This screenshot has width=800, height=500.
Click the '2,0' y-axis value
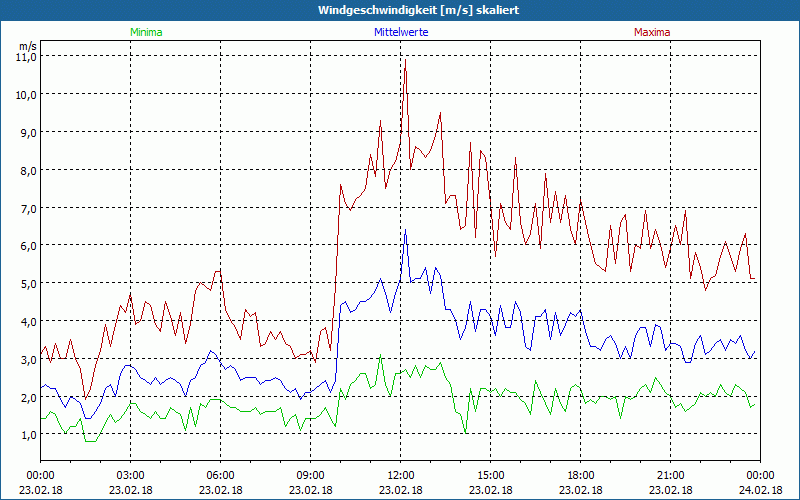[x=28, y=397]
